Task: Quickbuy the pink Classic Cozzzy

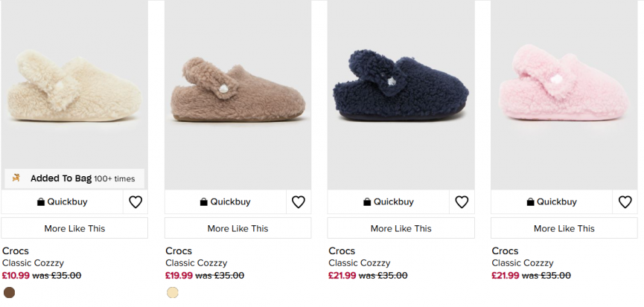Action: point(551,202)
